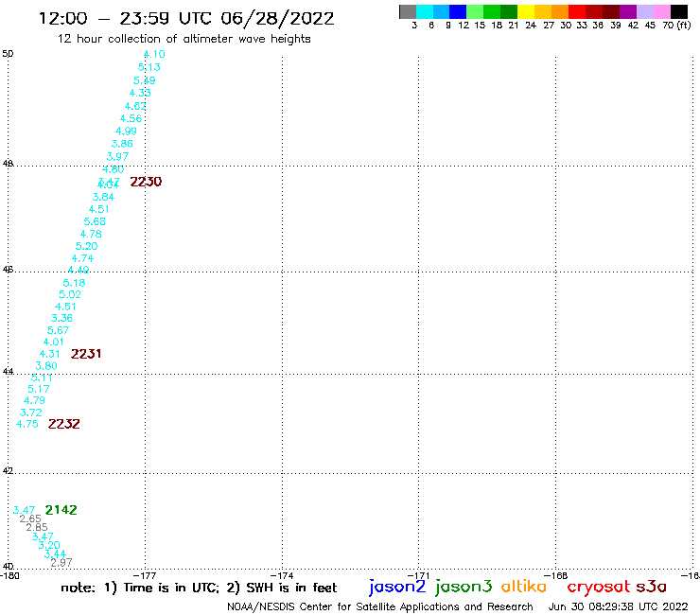Select the gray 2.65 wave height value
This screenshot has width=700, height=615.
30,519
